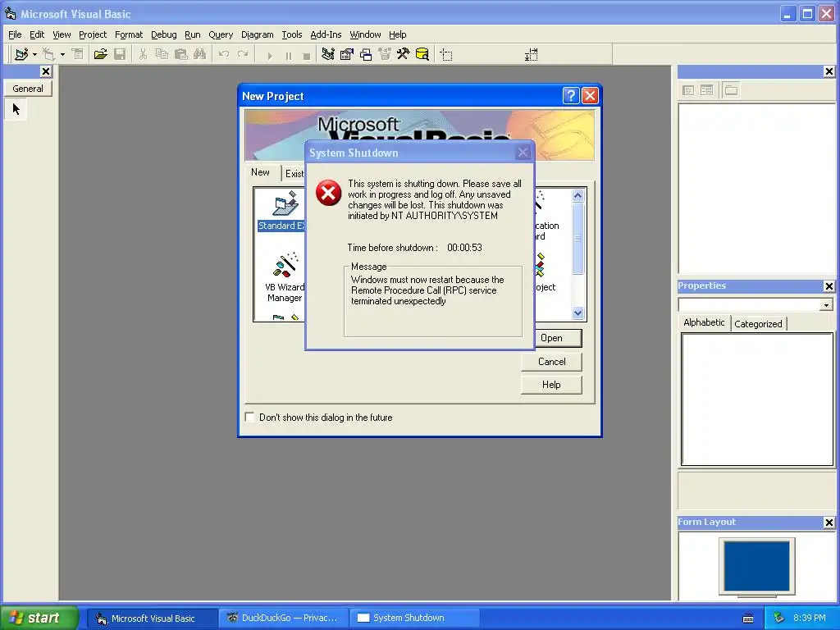The height and width of the screenshot is (630, 840).
Task: Open the Project menu
Action: tap(93, 34)
